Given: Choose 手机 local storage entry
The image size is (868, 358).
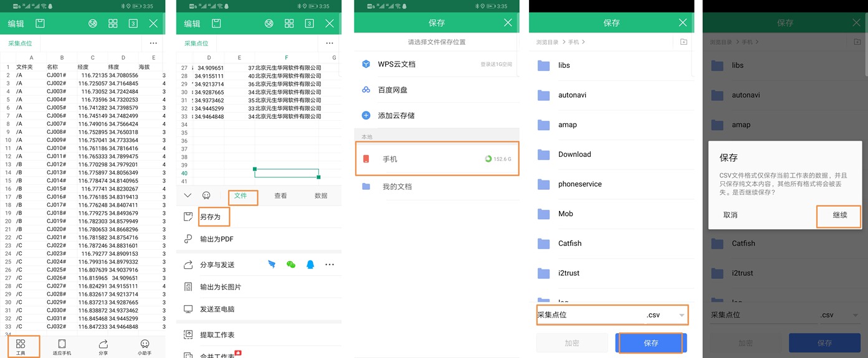Looking at the screenshot, I should coord(436,159).
